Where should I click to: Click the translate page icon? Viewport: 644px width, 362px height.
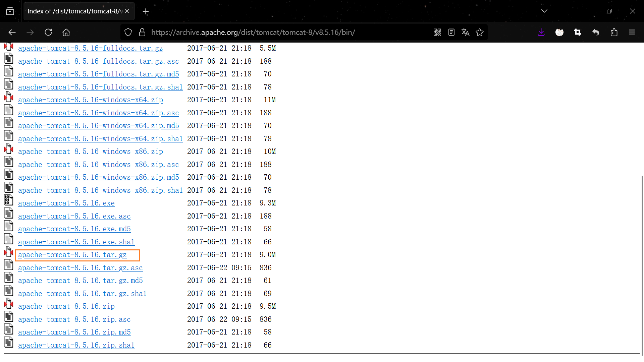pos(465,32)
